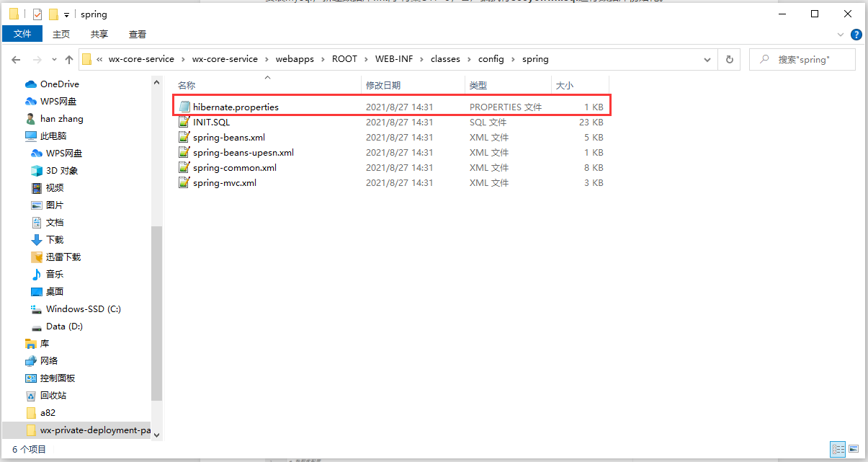
Task: Click the refresh button beside address bar
Action: tap(730, 60)
